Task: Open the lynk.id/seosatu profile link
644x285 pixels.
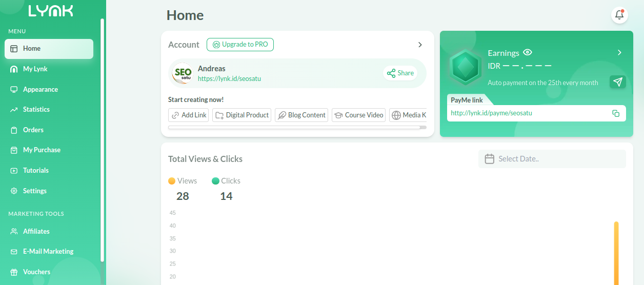Action: click(x=229, y=79)
